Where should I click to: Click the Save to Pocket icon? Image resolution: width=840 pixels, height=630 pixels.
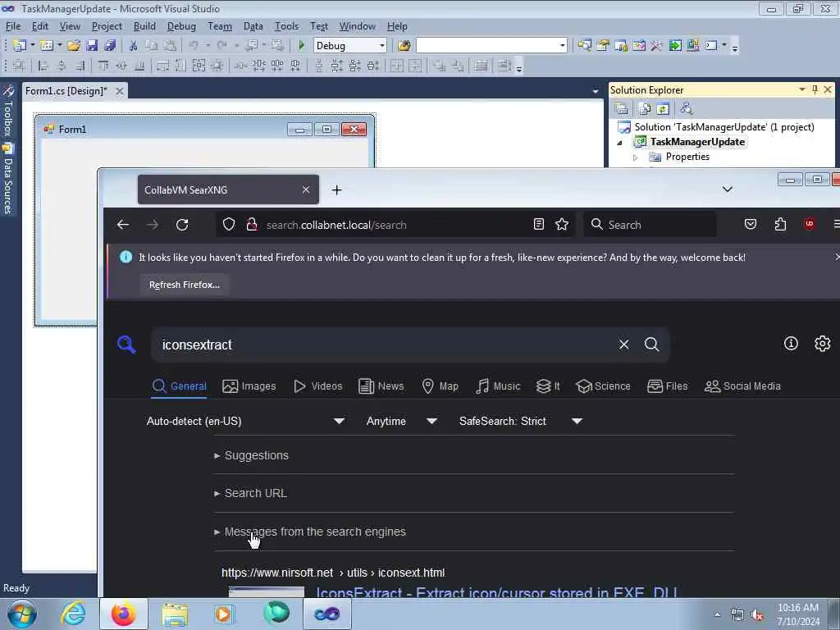(x=751, y=224)
